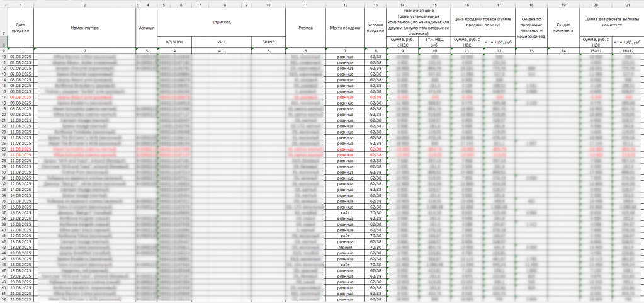Select the date 21.08.2025 in row 52
This screenshot has width=644, height=303.
[x=20, y=299]
